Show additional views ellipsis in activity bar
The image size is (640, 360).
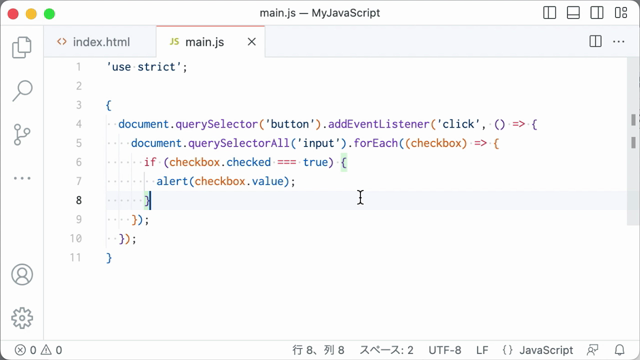coord(22,178)
